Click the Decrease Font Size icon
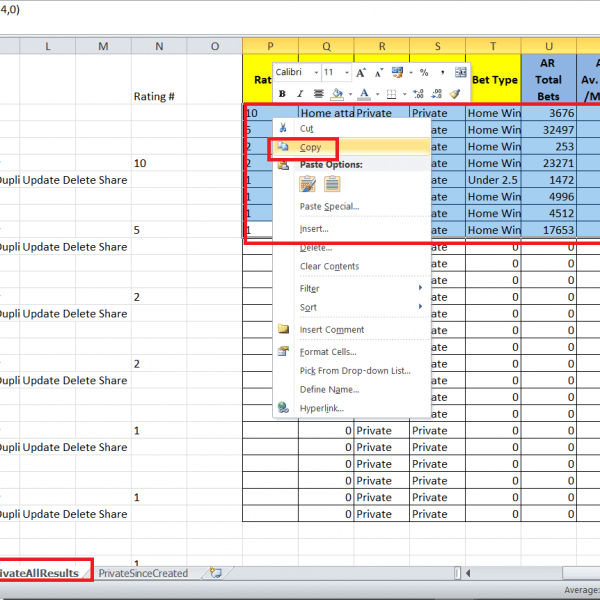600x600 pixels. tap(377, 72)
